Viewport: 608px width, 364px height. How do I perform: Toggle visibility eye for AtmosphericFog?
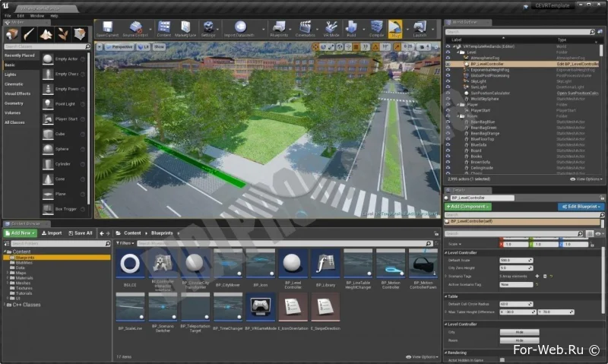click(448, 59)
